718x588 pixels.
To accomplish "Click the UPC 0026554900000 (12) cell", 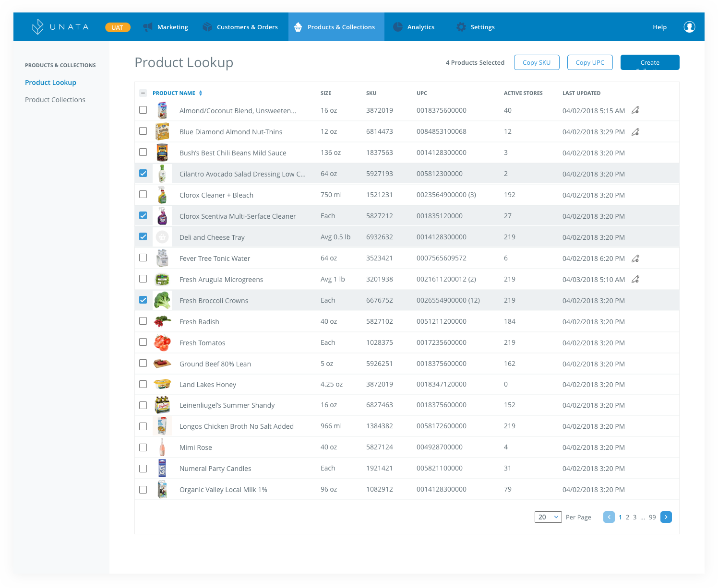I will point(448,300).
